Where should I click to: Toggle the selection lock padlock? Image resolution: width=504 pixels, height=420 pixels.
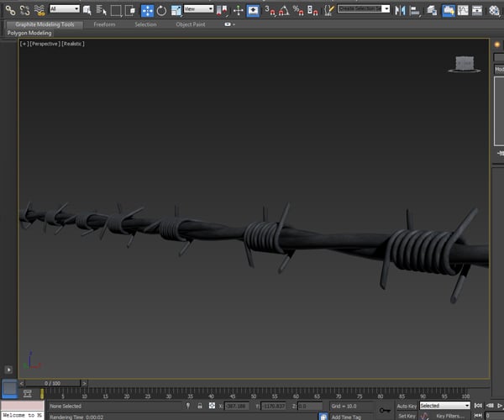coord(199,406)
